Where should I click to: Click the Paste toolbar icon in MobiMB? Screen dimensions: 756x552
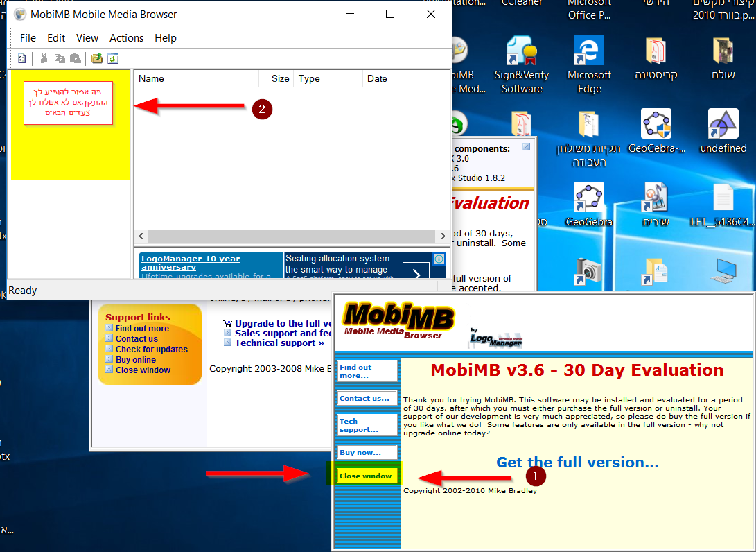point(76,59)
